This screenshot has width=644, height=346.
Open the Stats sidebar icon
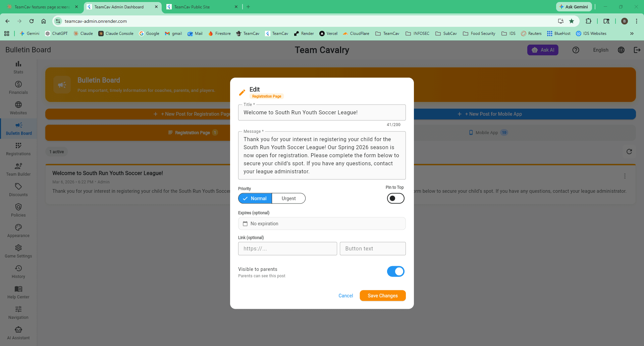(18, 67)
